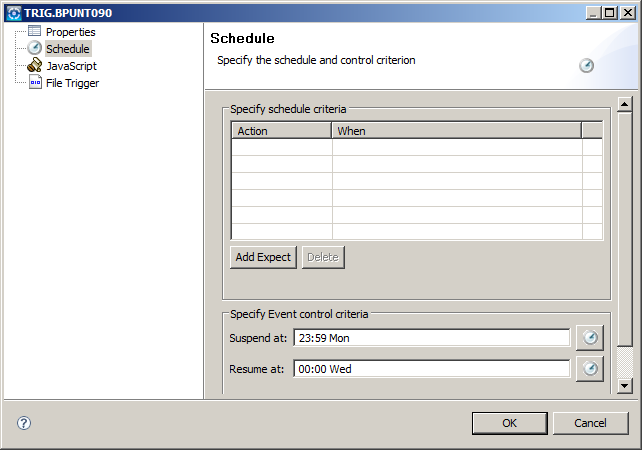Click first empty row in Action column
This screenshot has width=642, height=450.
tap(282, 147)
